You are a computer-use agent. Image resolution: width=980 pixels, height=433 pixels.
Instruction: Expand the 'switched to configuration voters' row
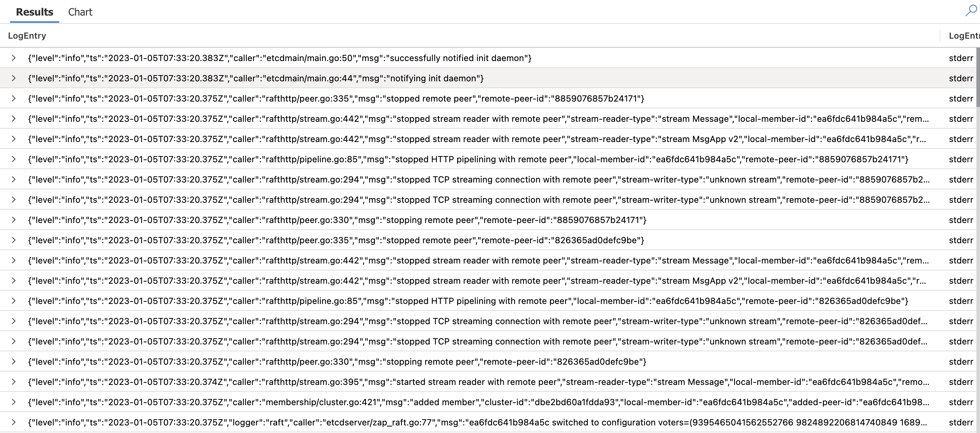(x=14, y=422)
